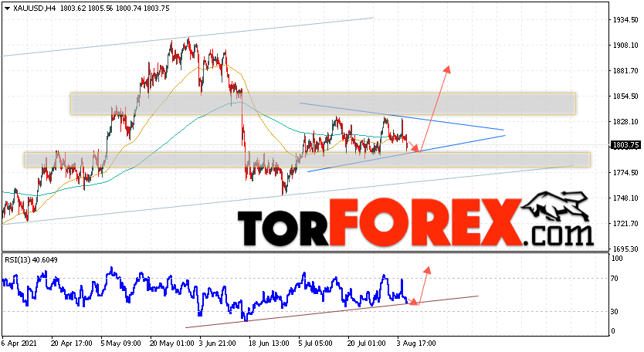Click the OHLC values 1803.62 1805.56 1800.74 1803.75
This screenshot has height=352, width=644.
coord(114,8)
